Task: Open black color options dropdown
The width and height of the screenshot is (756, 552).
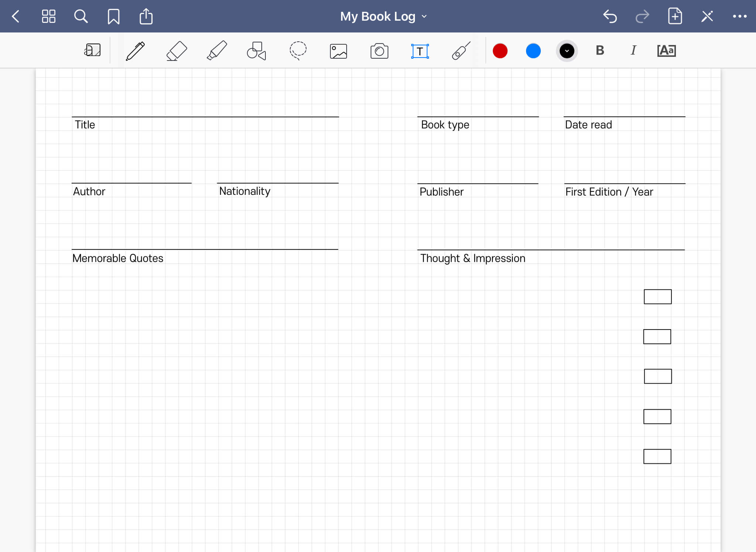Action: (567, 51)
